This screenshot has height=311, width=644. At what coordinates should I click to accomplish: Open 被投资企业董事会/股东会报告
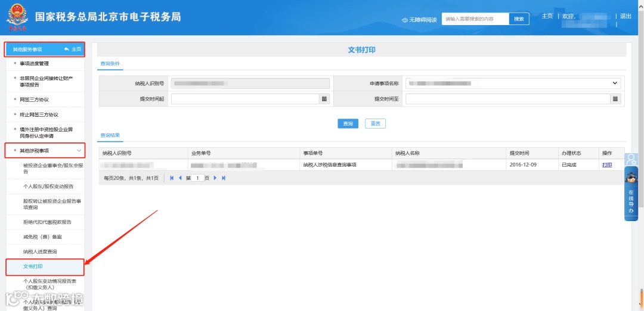[x=45, y=168]
